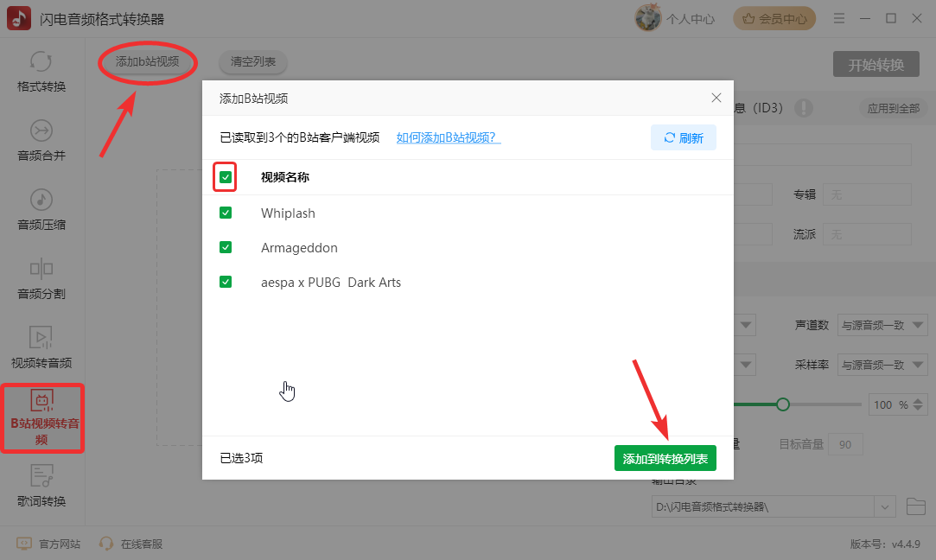Open the hamburger menu in title bar
The width and height of the screenshot is (936, 560).
[839, 18]
